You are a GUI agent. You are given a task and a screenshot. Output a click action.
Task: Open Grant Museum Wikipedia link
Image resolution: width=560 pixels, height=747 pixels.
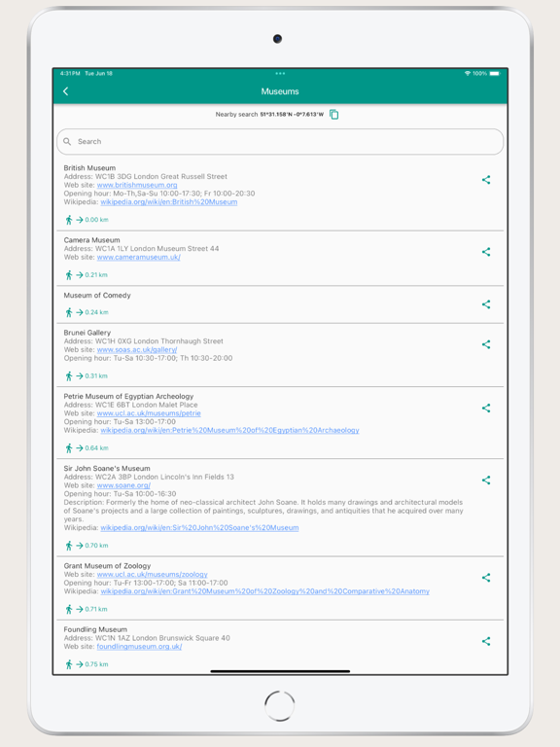(x=264, y=591)
